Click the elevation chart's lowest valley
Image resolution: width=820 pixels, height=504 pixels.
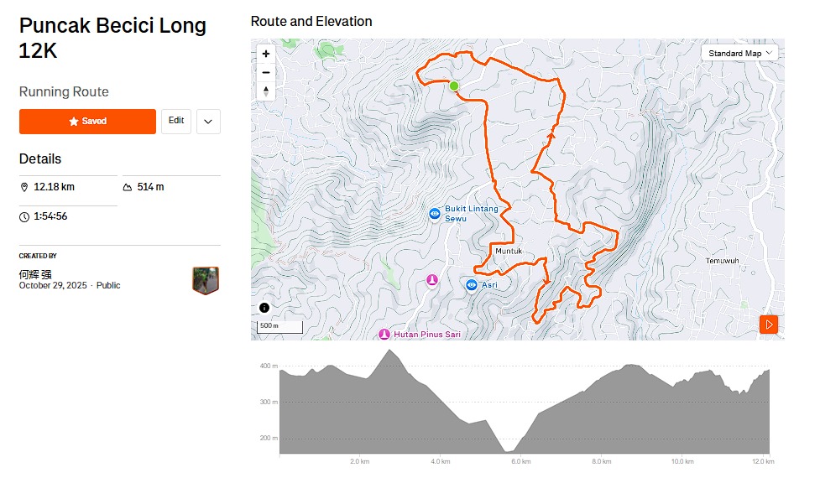click(508, 451)
